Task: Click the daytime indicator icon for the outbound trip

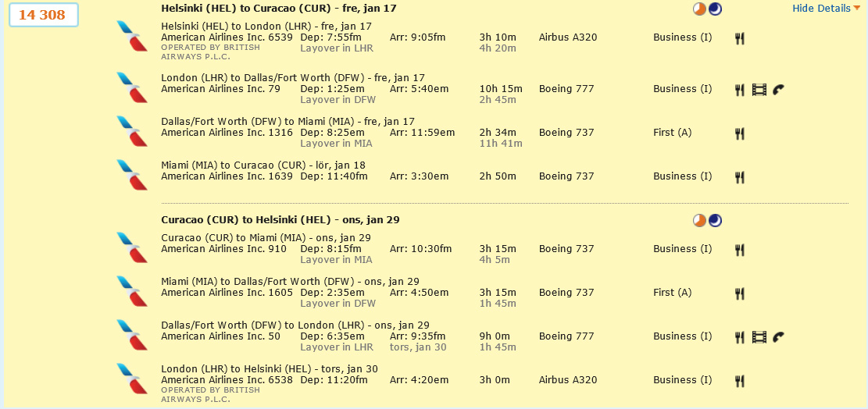Action: (699, 9)
